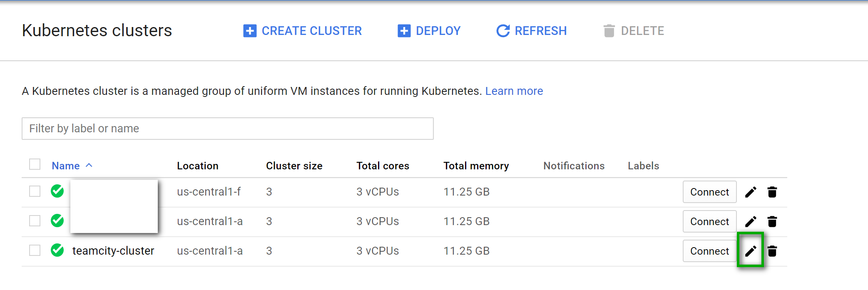Click the Deploy plus icon
The image size is (868, 290).
tap(404, 31)
